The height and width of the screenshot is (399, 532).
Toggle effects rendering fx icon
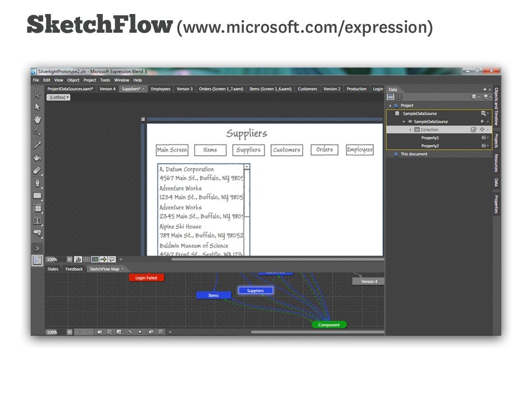(78, 259)
